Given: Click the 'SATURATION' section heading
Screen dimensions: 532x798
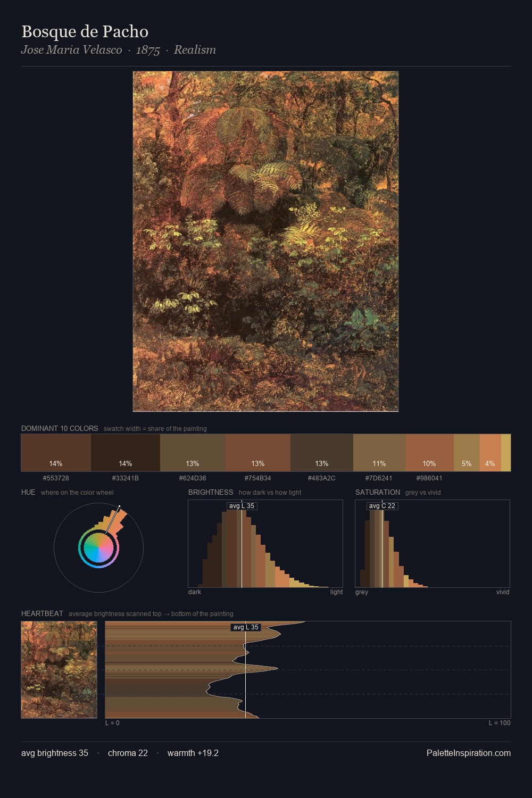Looking at the screenshot, I should [378, 492].
